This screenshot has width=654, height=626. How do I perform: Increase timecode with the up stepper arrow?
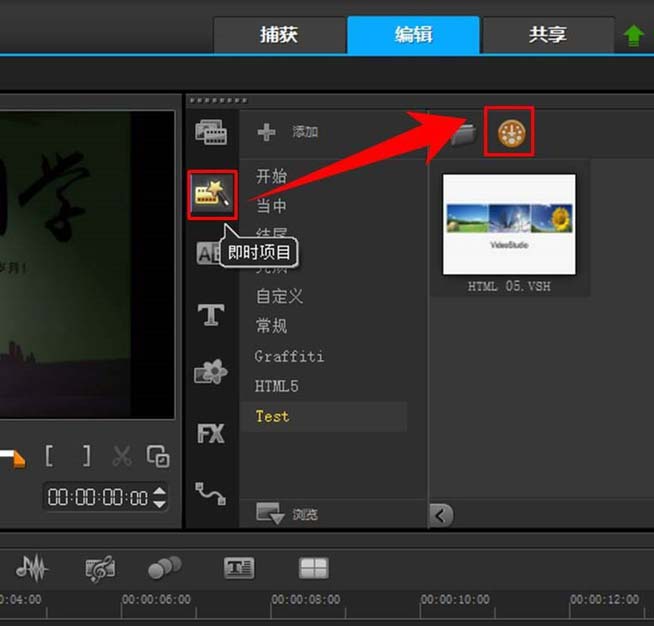(x=159, y=491)
